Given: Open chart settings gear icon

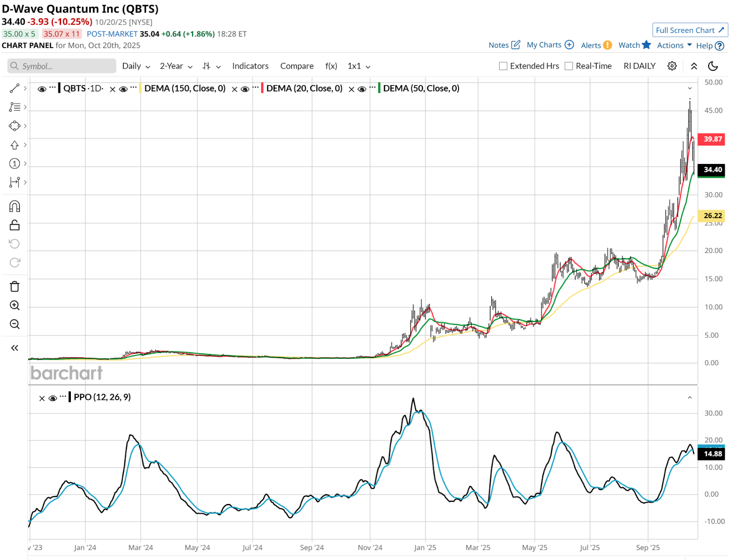Looking at the screenshot, I should pos(672,66).
